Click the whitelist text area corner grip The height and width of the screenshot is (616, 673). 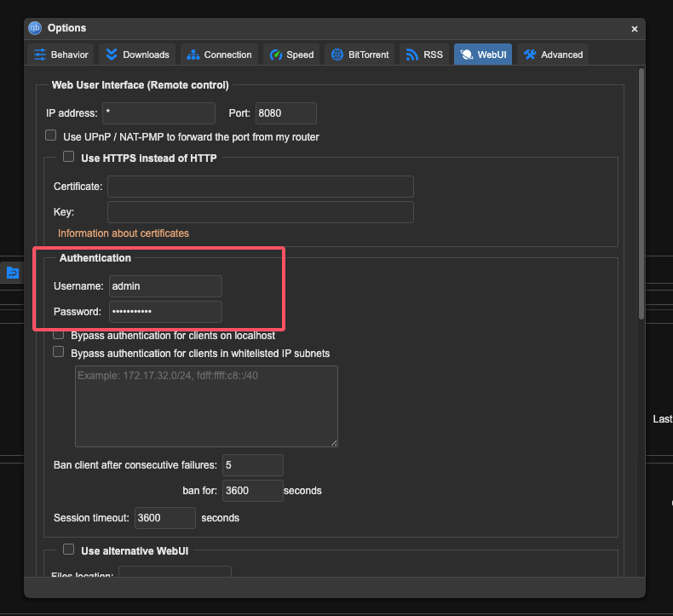[x=334, y=443]
